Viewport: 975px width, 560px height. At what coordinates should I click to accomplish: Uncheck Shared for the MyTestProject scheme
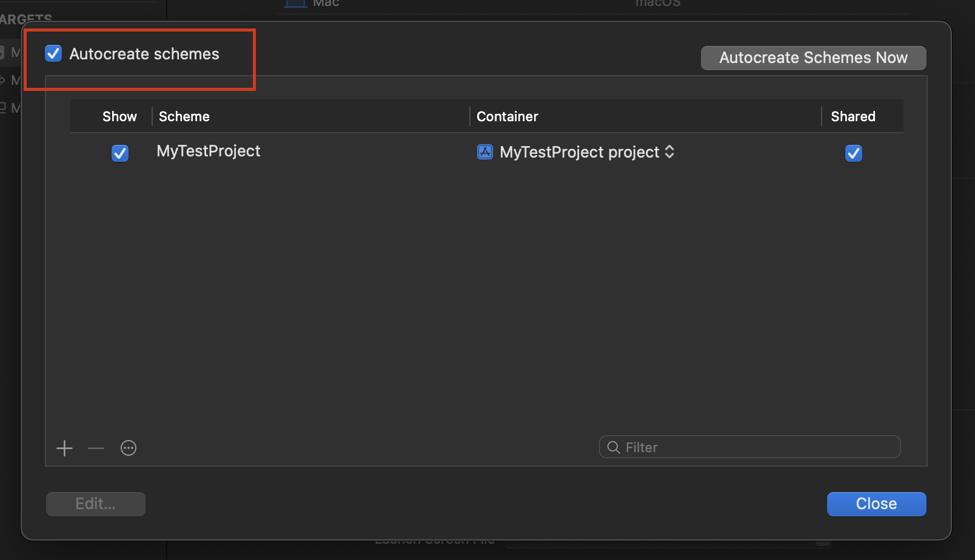[x=853, y=153]
